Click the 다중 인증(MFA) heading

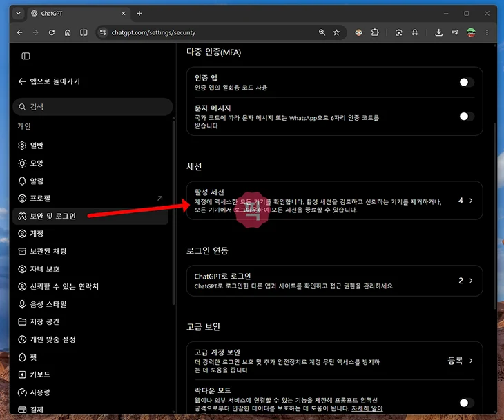[x=214, y=52]
